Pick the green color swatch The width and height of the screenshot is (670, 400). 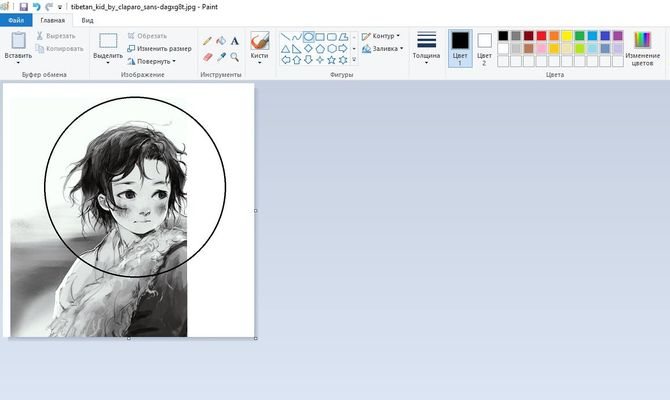[x=579, y=36]
